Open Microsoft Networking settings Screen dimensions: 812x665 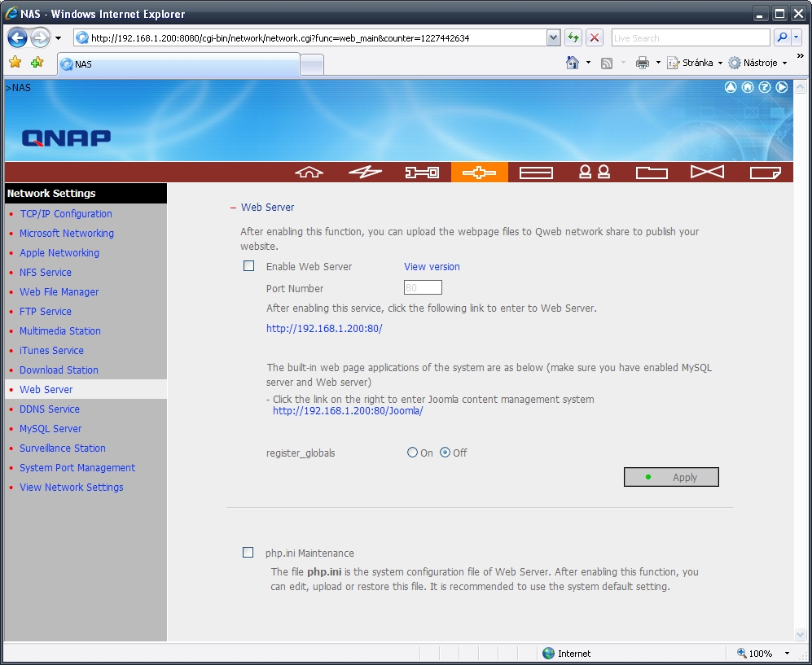(x=67, y=234)
